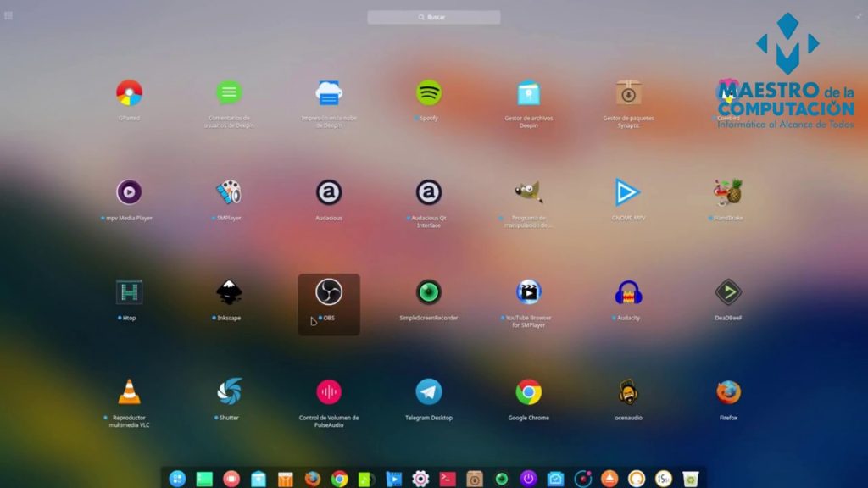
Task: Open Gestor de paquetes Synaptic
Action: click(x=628, y=93)
